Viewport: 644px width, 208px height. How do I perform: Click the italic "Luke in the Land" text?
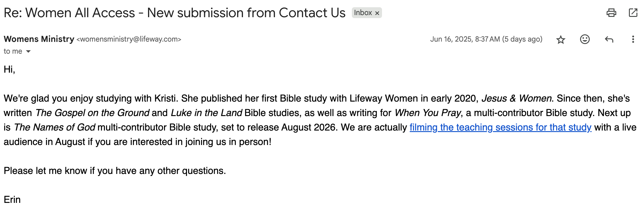coord(206,113)
